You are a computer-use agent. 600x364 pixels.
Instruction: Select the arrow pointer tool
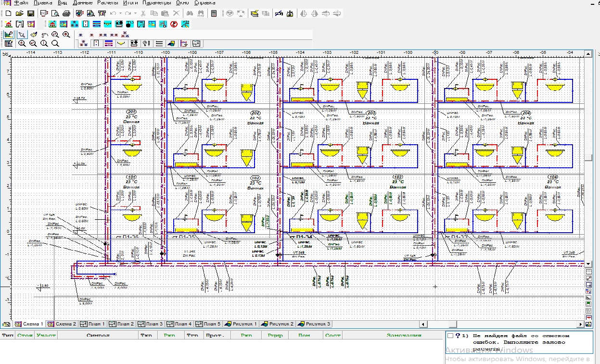pos(22,35)
